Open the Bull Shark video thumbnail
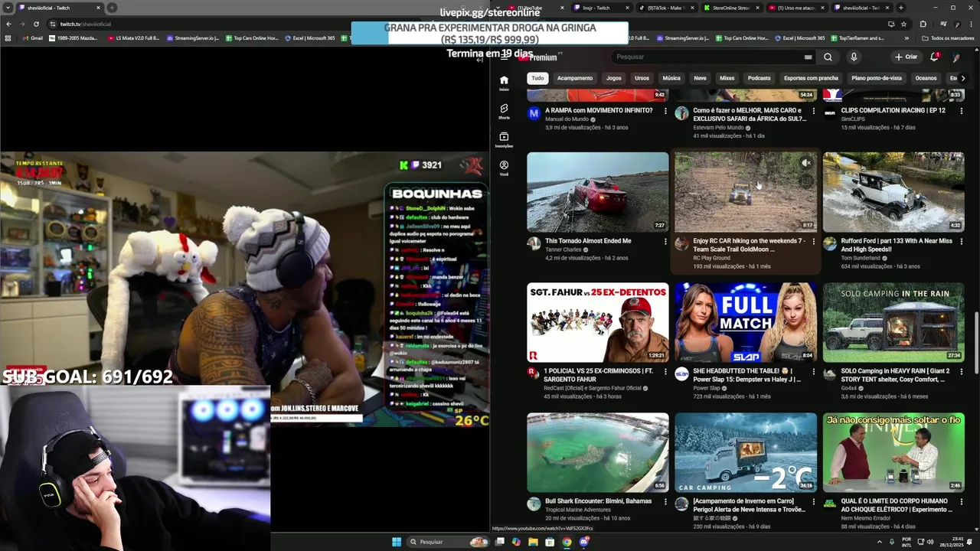This screenshot has width=980, height=551. point(597,452)
